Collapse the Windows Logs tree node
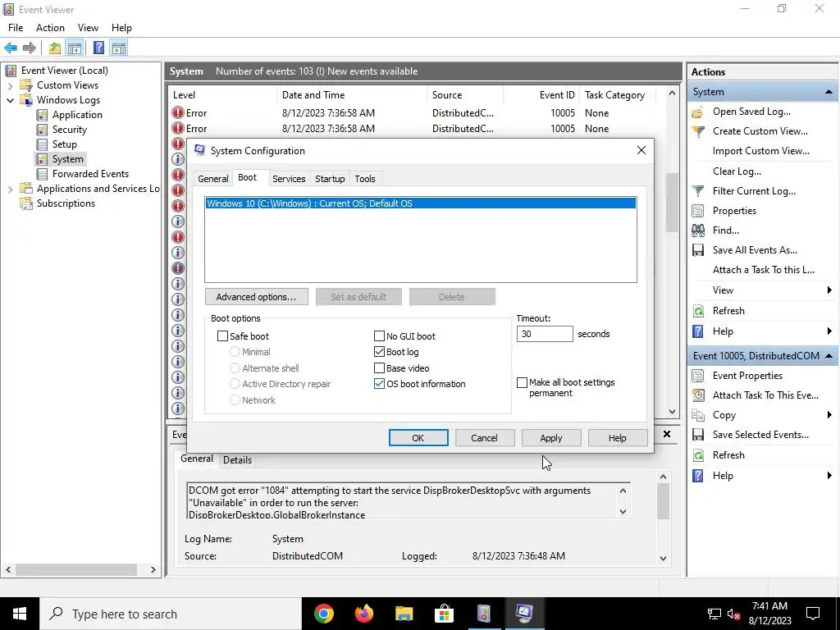Viewport: 840px width, 630px height. (x=10, y=100)
